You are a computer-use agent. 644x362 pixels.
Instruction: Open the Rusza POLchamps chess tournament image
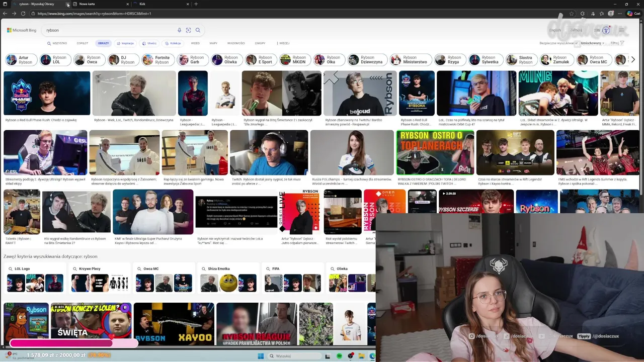(x=352, y=153)
